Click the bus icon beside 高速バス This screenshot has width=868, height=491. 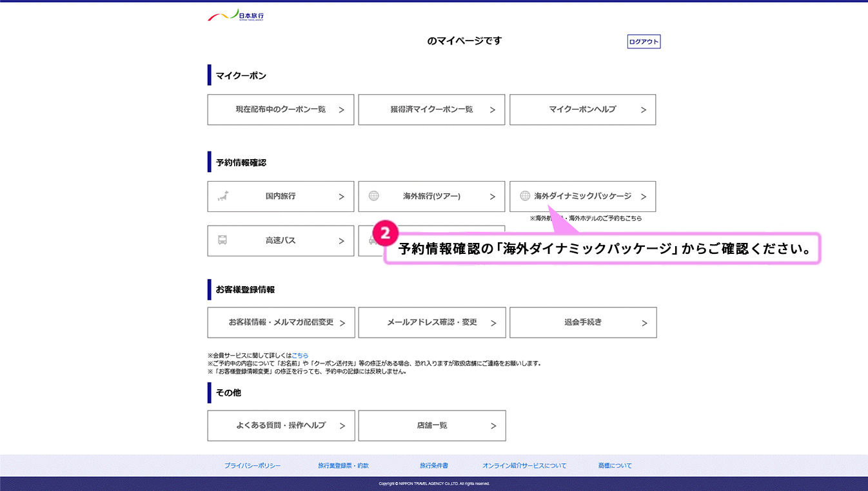[222, 240]
